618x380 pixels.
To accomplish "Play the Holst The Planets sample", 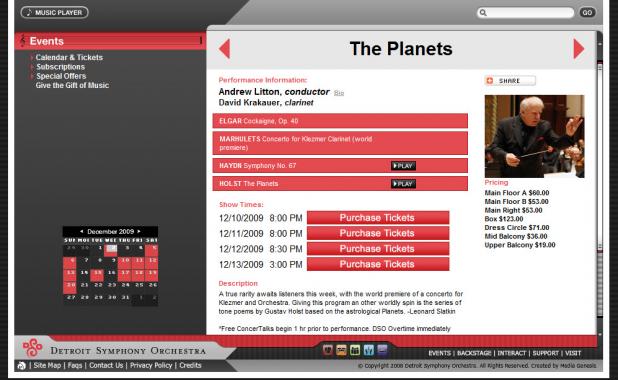I will click(403, 184).
